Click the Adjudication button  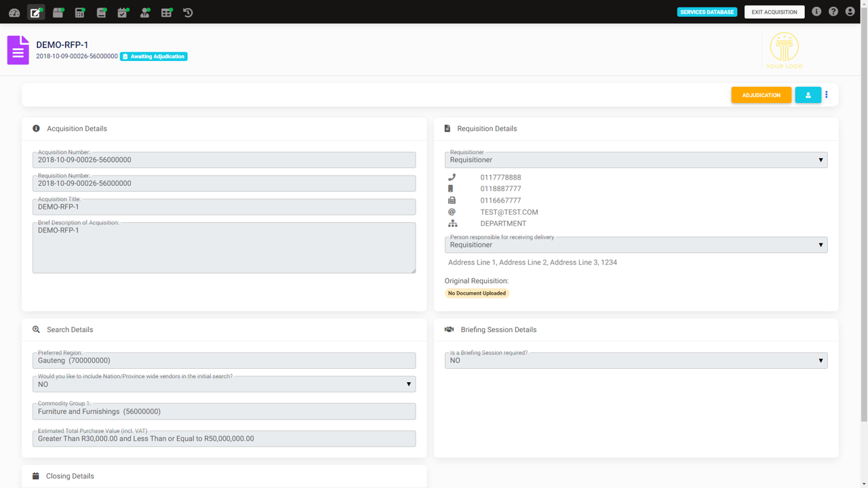click(761, 95)
